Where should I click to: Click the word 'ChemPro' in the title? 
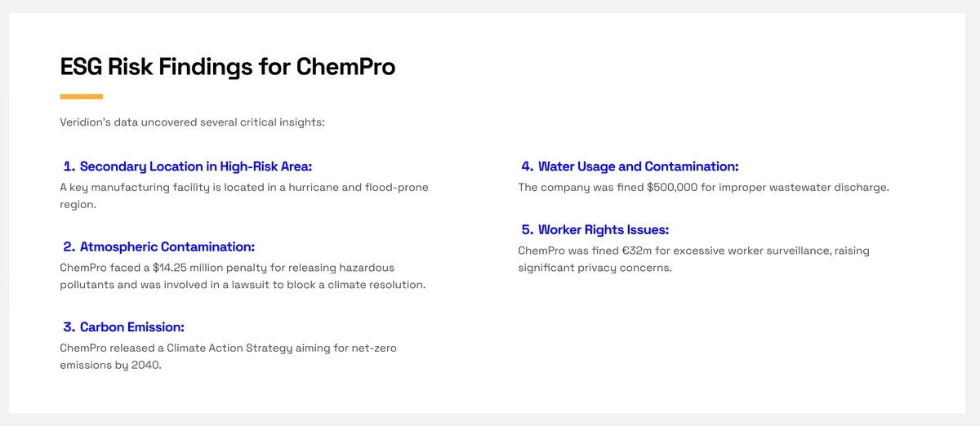(345, 66)
